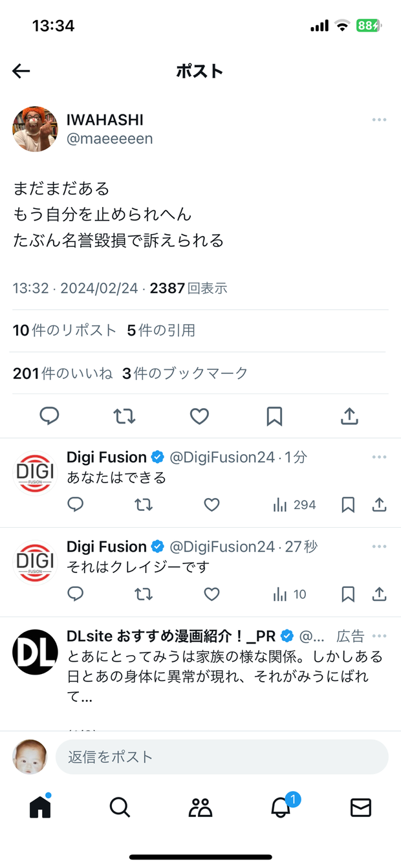View analytics showing 294 views
This screenshot has height=868, width=401.
295,505
